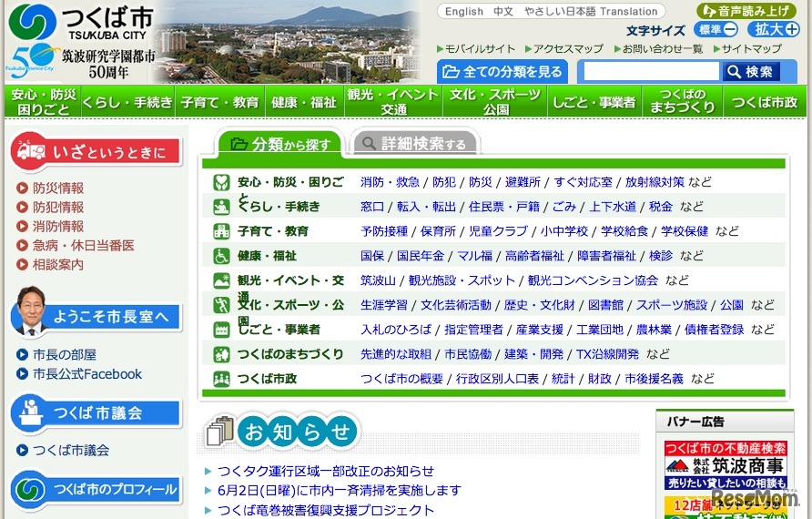Open the 予防接種 link
This screenshot has width=812, height=519.
(x=384, y=231)
